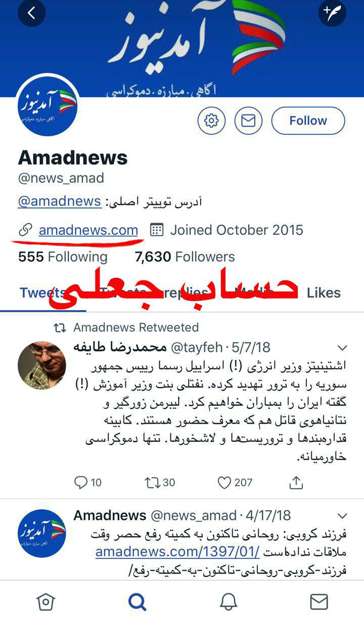Open Messages envelope in bottom bar

point(319,602)
